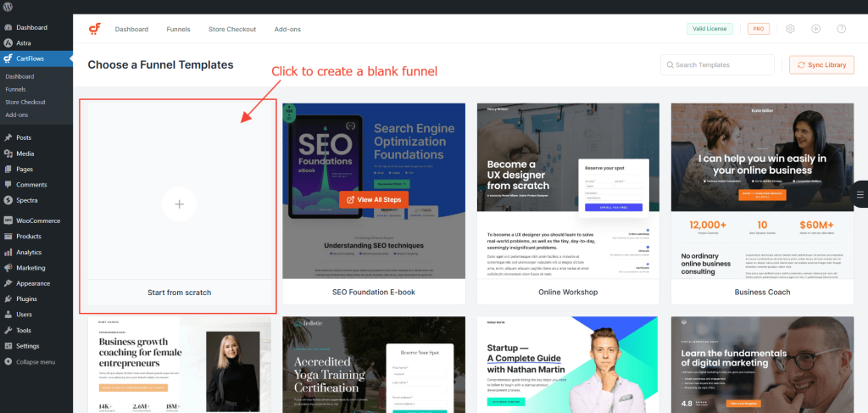Image resolution: width=868 pixels, height=413 pixels.
Task: Click View All Steps on SEO template
Action: click(374, 199)
